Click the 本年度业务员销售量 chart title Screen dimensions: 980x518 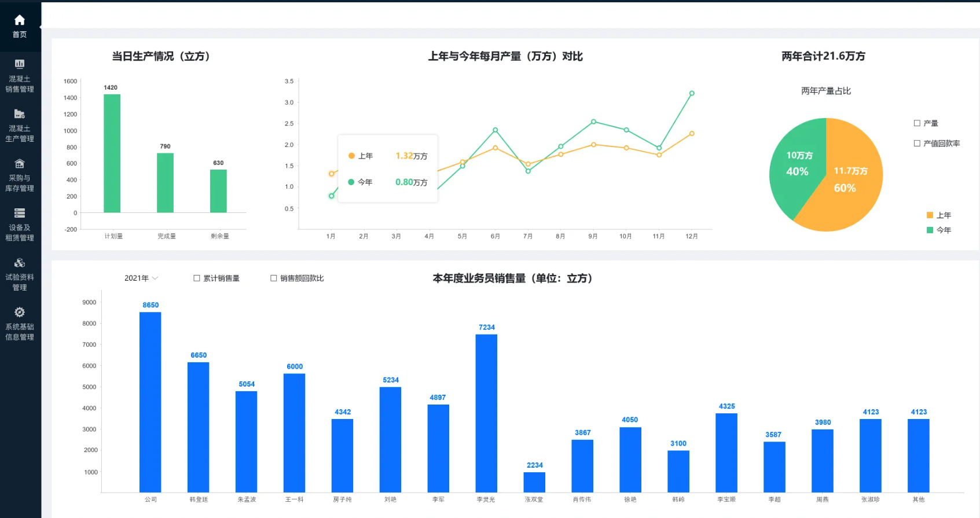point(513,278)
